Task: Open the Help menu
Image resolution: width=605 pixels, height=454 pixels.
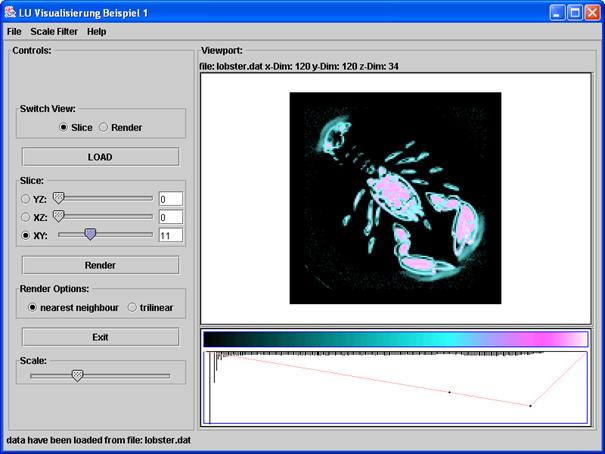Action: (x=97, y=32)
